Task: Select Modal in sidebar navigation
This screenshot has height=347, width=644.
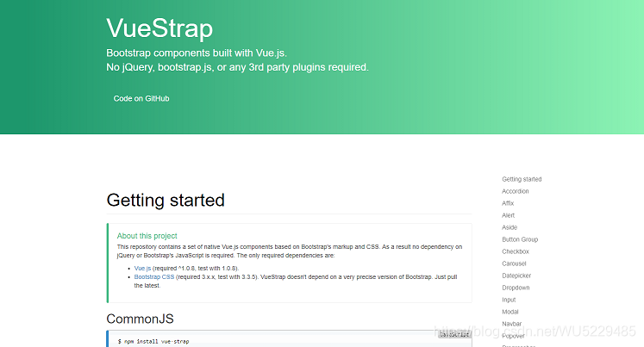Action: click(510, 312)
